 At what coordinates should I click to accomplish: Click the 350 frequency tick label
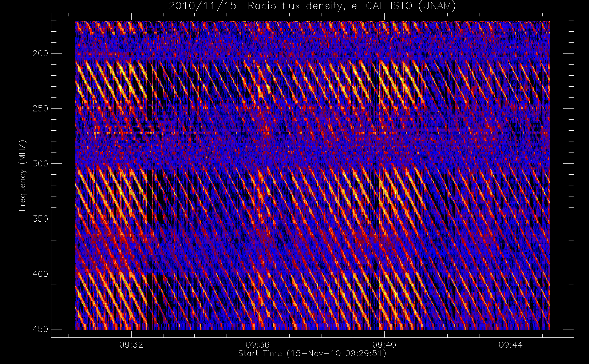(40, 219)
